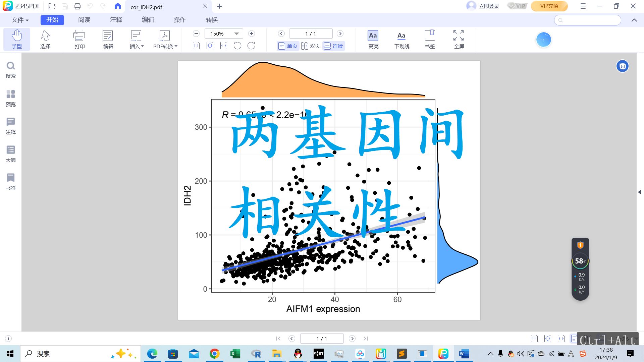Click the blue floating bookmark button
644x362 pixels.
[623, 66]
